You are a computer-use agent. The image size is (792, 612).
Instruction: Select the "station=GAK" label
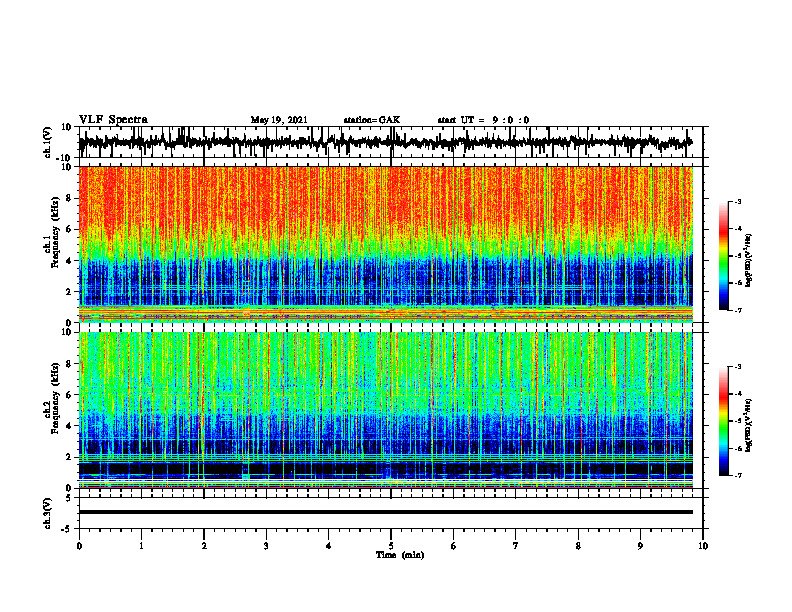(x=372, y=120)
